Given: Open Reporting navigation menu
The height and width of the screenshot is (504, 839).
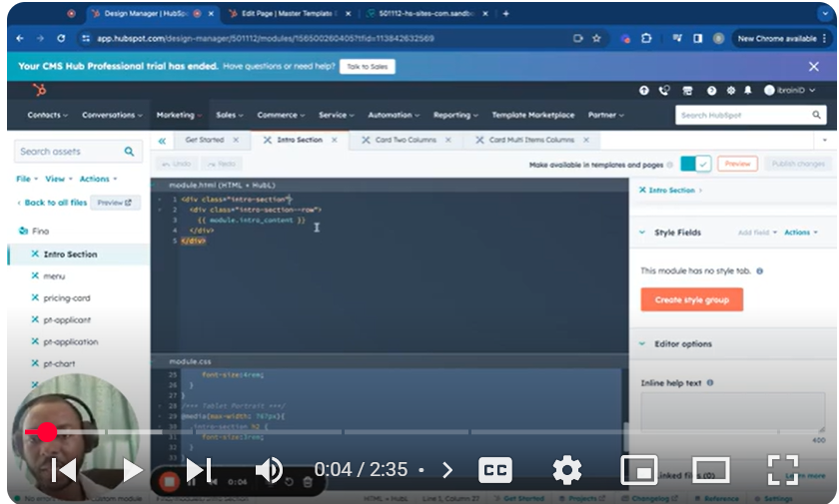Looking at the screenshot, I should coord(455,115).
